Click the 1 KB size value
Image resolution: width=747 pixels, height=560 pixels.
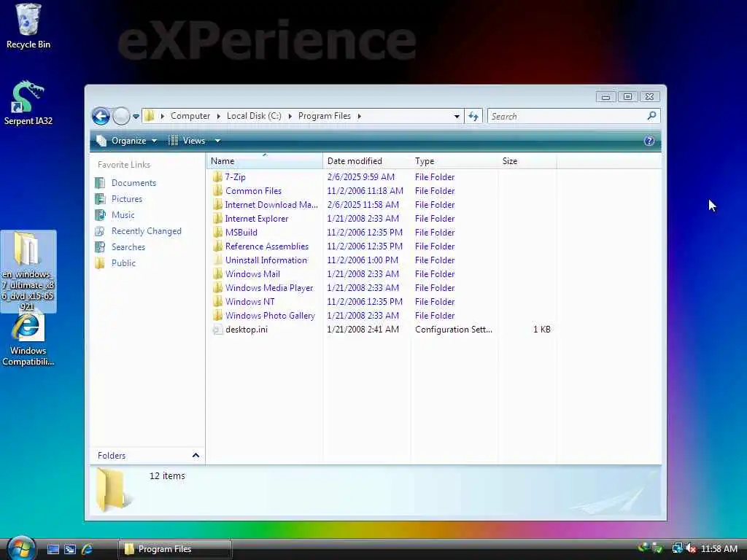click(x=542, y=330)
